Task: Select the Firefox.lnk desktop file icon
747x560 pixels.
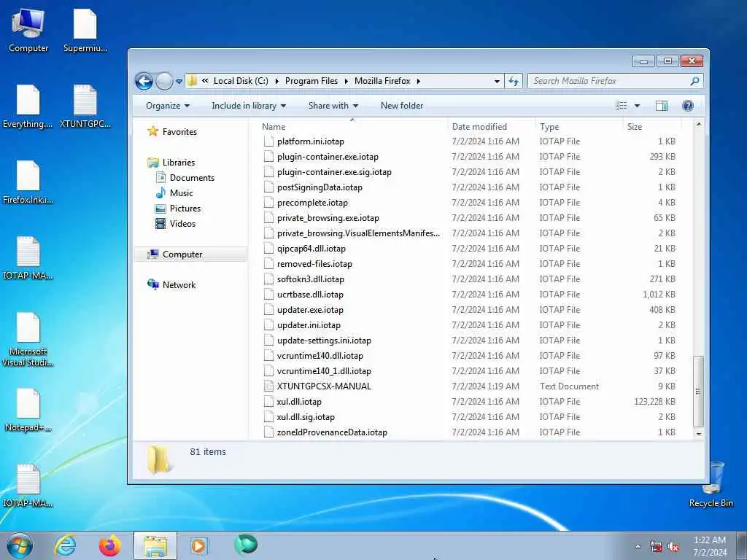Action: tap(28, 182)
